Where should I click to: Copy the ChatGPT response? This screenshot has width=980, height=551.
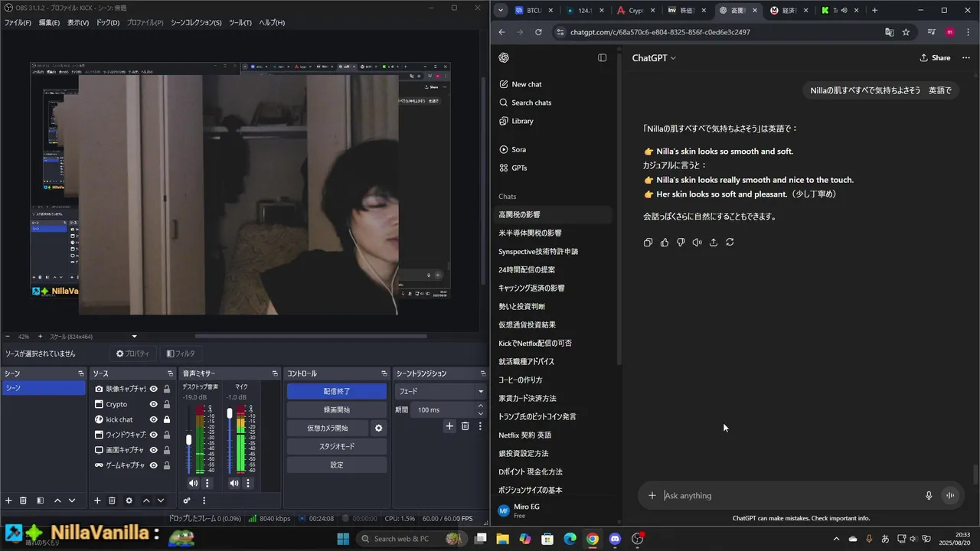pos(648,242)
